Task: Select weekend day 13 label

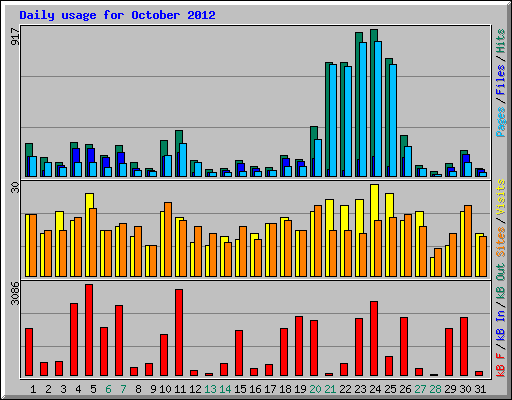Action: point(210,389)
